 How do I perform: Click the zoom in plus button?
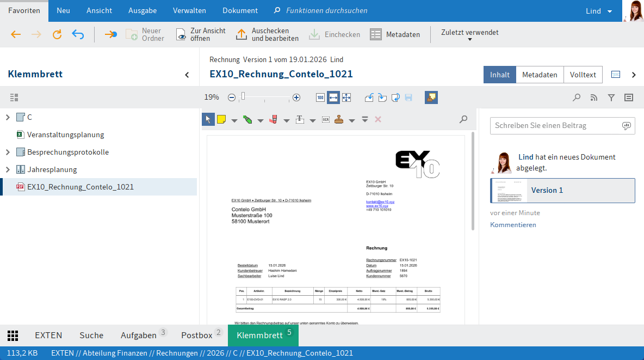click(x=296, y=97)
